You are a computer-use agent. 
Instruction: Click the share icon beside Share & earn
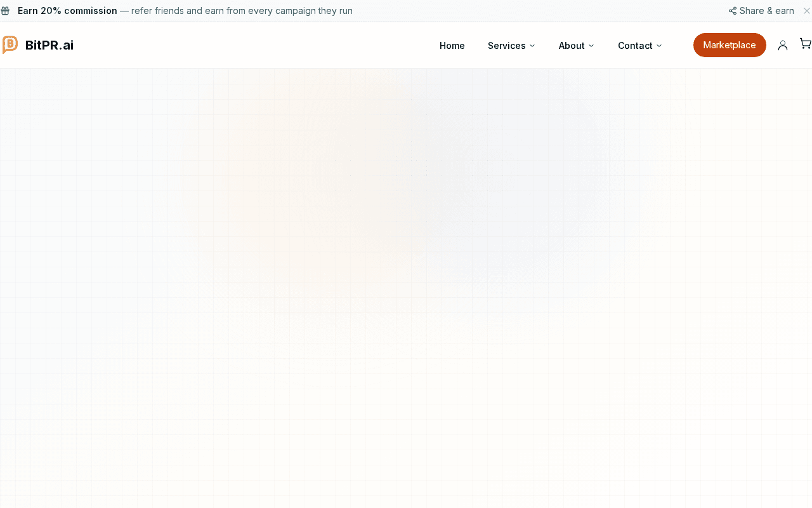click(733, 11)
